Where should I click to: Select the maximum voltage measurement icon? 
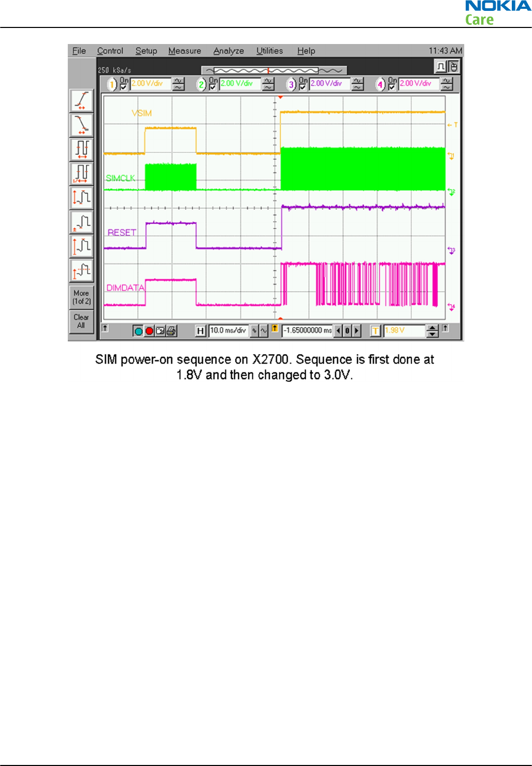click(81, 245)
